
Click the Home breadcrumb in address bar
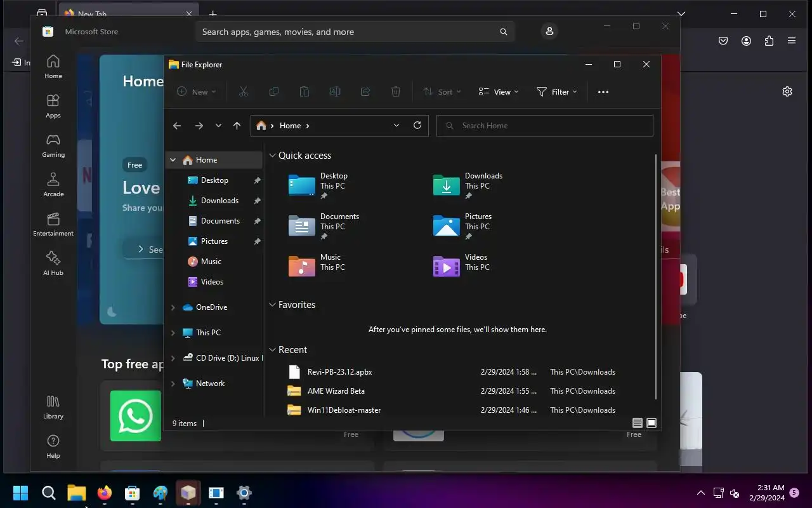(290, 126)
